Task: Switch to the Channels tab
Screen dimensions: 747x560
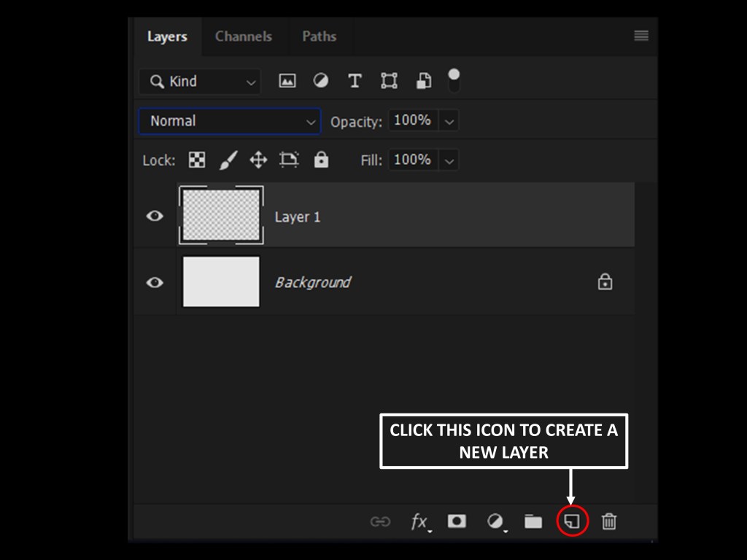Action: coord(243,36)
